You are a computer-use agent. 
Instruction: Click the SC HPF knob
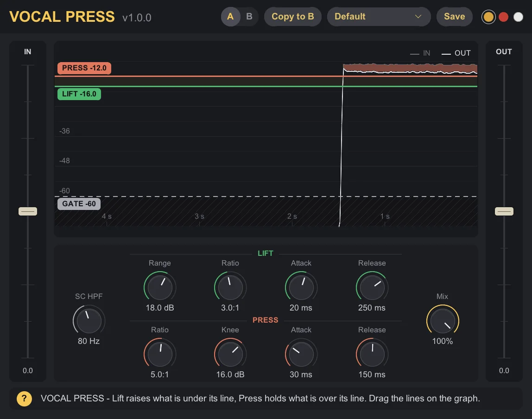point(89,321)
